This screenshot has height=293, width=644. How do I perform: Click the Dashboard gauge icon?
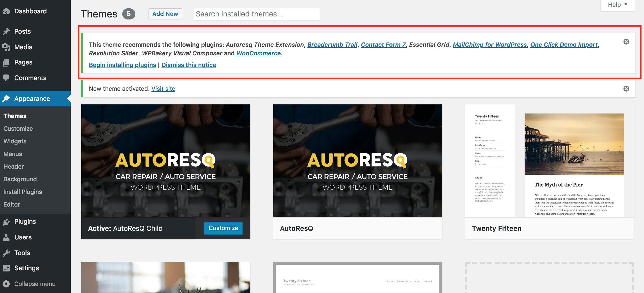click(x=6, y=11)
